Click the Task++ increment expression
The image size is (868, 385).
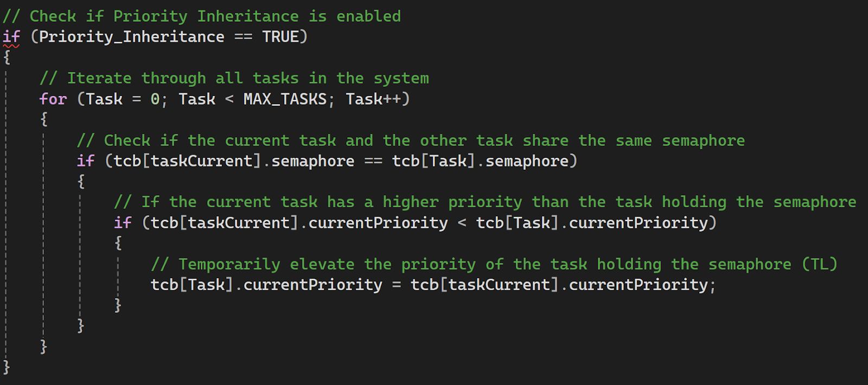pyautogui.click(x=373, y=99)
